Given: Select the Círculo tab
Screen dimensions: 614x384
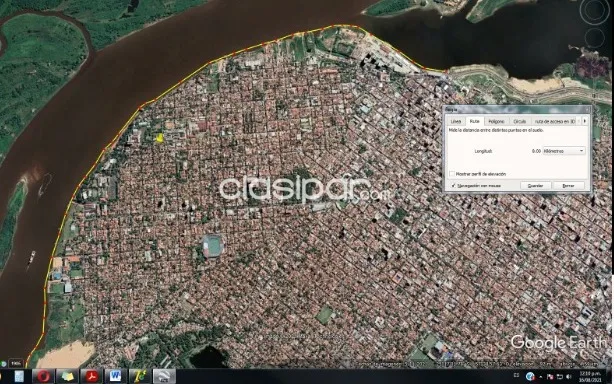Looking at the screenshot, I should (x=520, y=121).
